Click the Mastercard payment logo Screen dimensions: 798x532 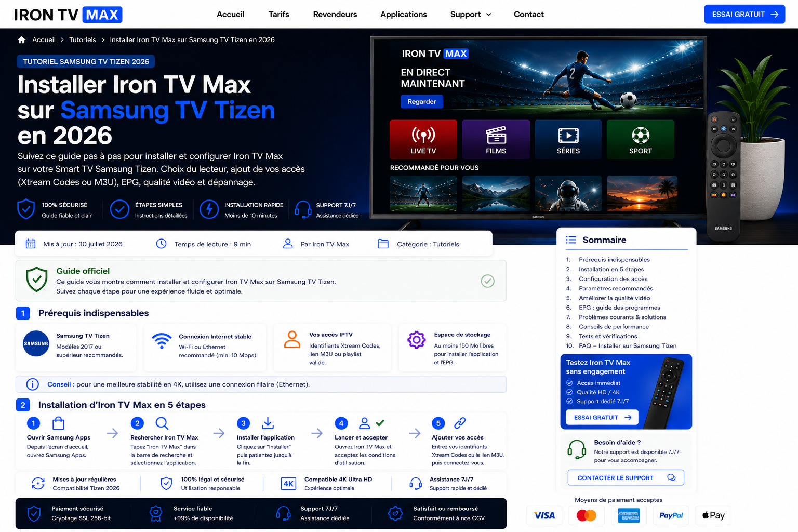(x=587, y=515)
